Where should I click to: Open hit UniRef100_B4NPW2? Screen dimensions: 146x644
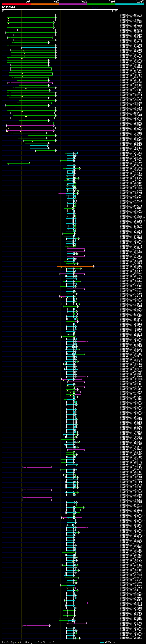131,623
